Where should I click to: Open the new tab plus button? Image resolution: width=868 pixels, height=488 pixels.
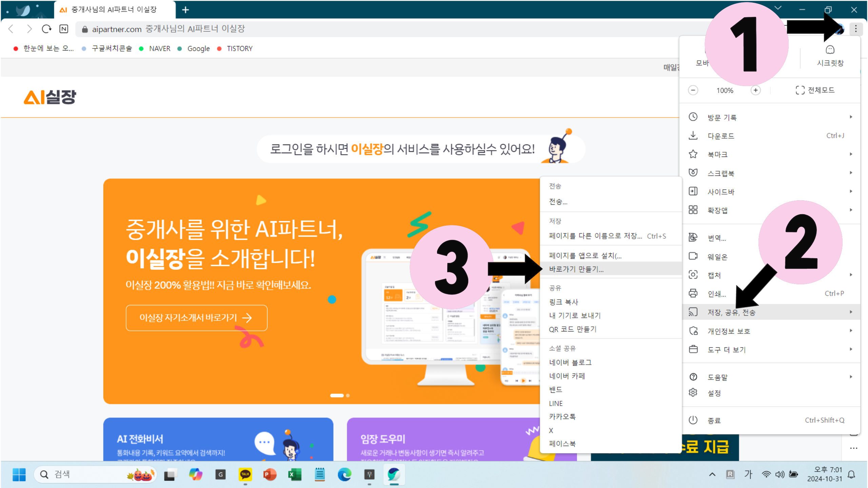(x=185, y=10)
